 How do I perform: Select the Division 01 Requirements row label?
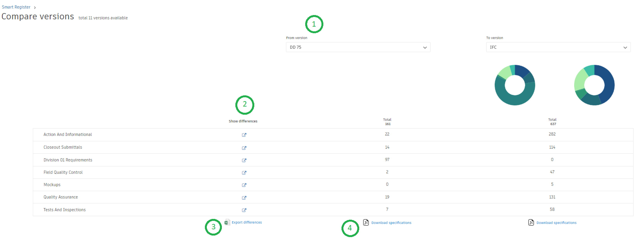[x=68, y=160]
